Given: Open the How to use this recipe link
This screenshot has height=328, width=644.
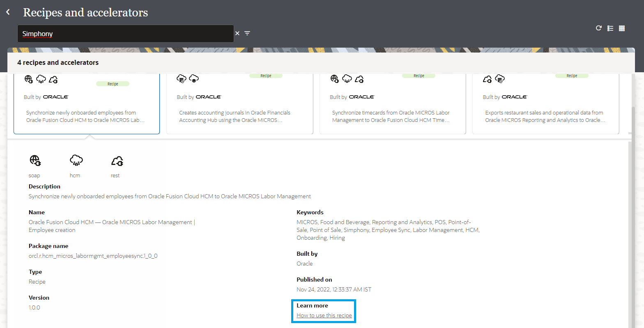Looking at the screenshot, I should (324, 315).
